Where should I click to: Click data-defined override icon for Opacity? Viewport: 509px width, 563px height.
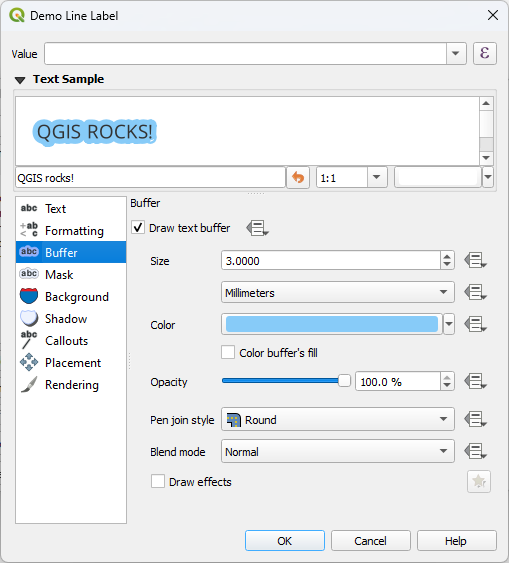[475, 381]
